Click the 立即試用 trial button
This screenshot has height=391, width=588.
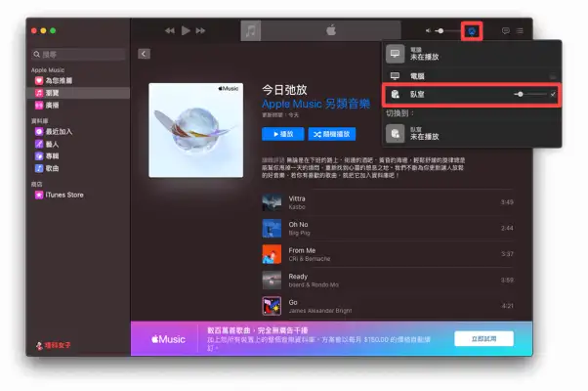(483, 339)
